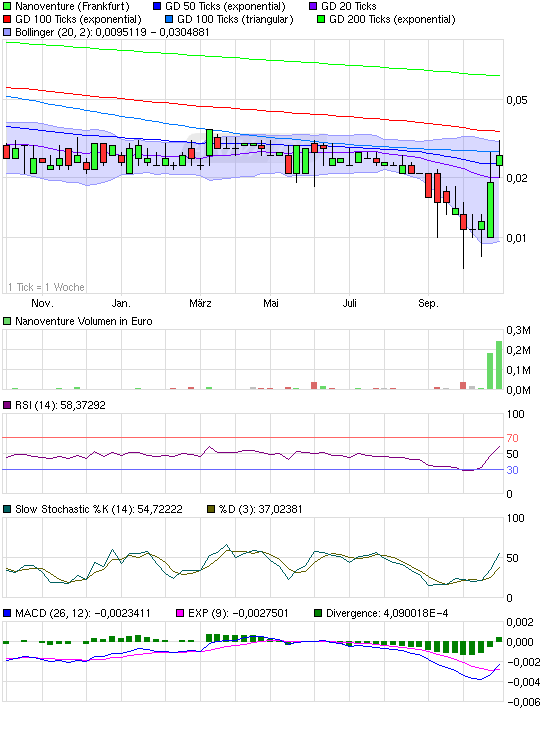This screenshot has width=545, height=736.
Task: Click the 0,05 price axis label
Action: point(516,100)
